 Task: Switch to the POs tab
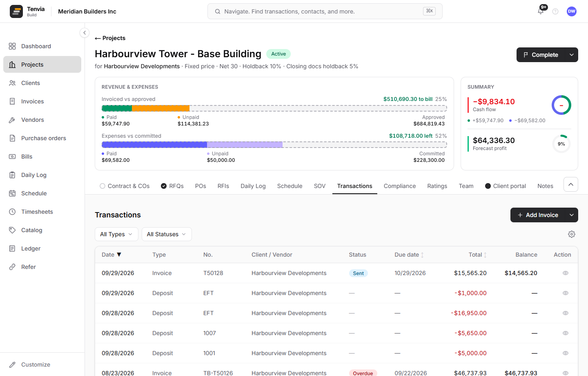click(x=200, y=186)
